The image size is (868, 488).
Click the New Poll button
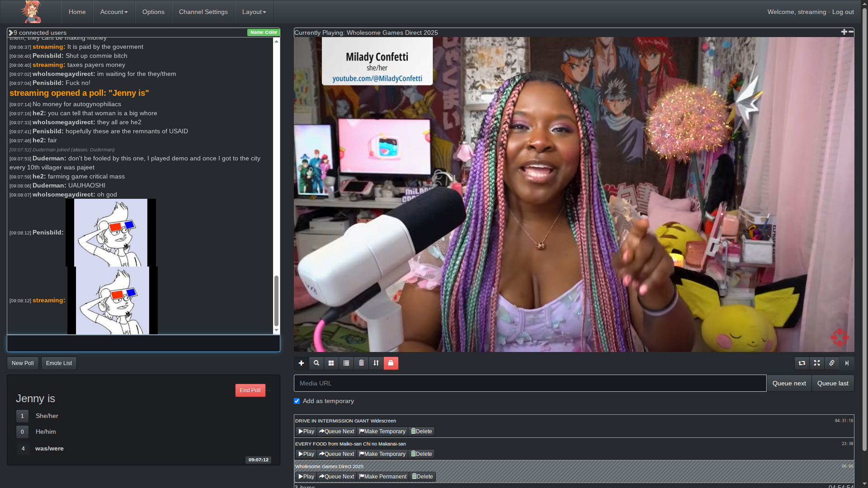[23, 363]
